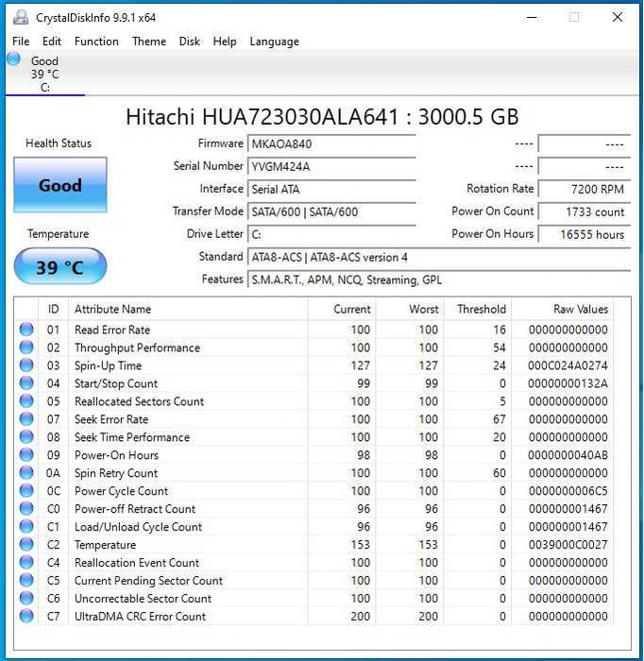644x661 pixels.
Task: Minimize the CrystalDiskInfo window
Action: 532,17
